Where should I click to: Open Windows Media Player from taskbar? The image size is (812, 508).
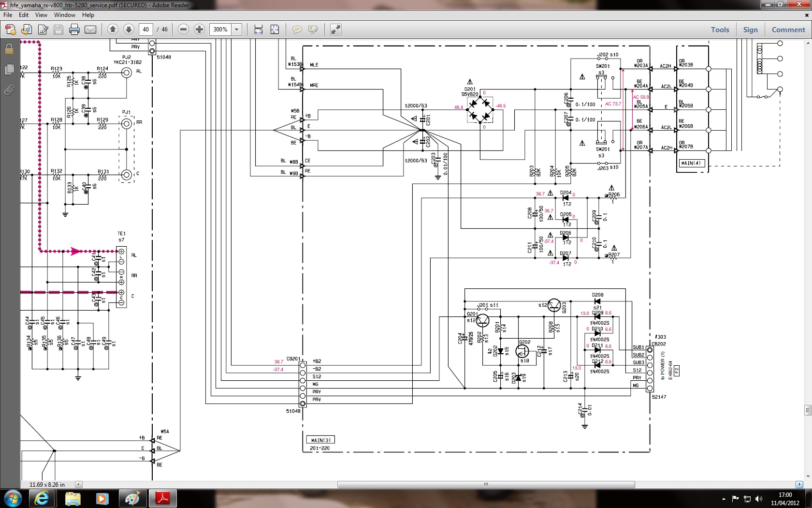102,498
